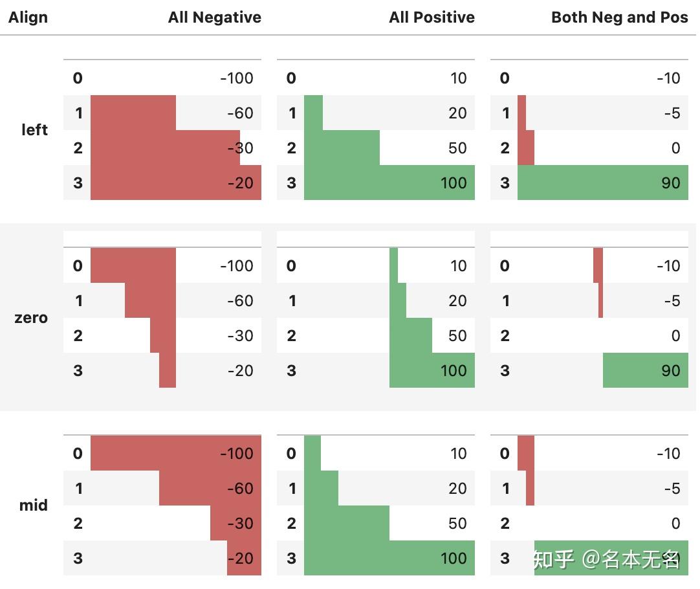Viewport: 700px width, 589px height.
Task: Click value 10 in left All Positive table
Action: tap(458, 78)
